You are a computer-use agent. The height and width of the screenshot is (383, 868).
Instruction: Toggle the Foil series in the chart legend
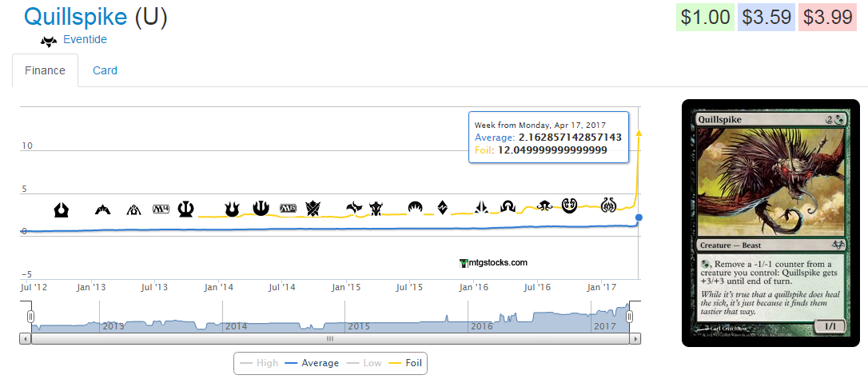tap(405, 363)
